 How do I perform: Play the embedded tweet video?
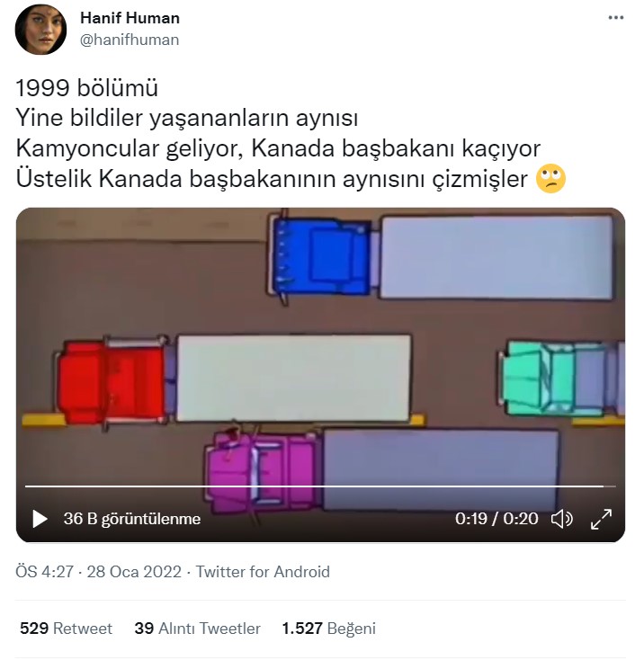40,519
